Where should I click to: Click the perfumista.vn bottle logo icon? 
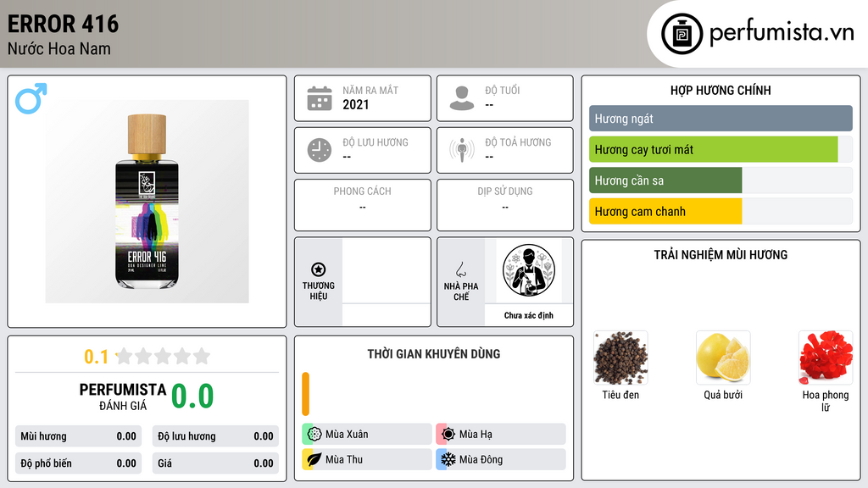coord(682,34)
